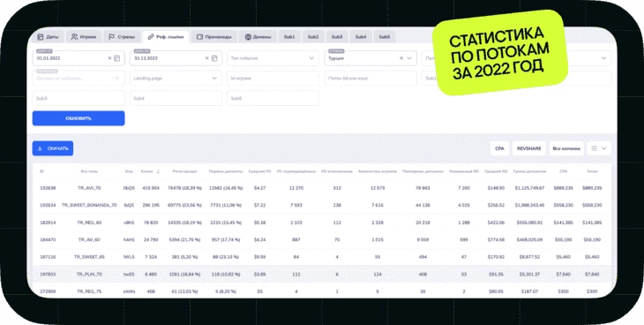This screenshot has height=325, width=644.
Task: Select stream ID 192638
Action: point(48,188)
